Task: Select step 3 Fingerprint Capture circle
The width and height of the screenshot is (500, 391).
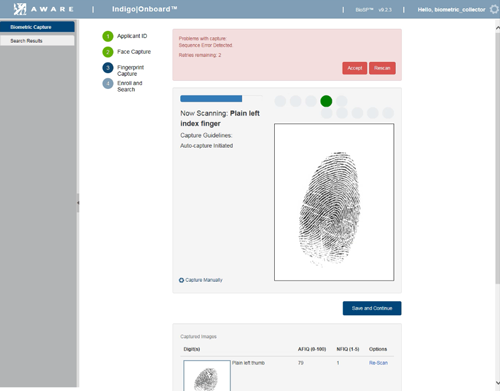Action: (x=108, y=68)
